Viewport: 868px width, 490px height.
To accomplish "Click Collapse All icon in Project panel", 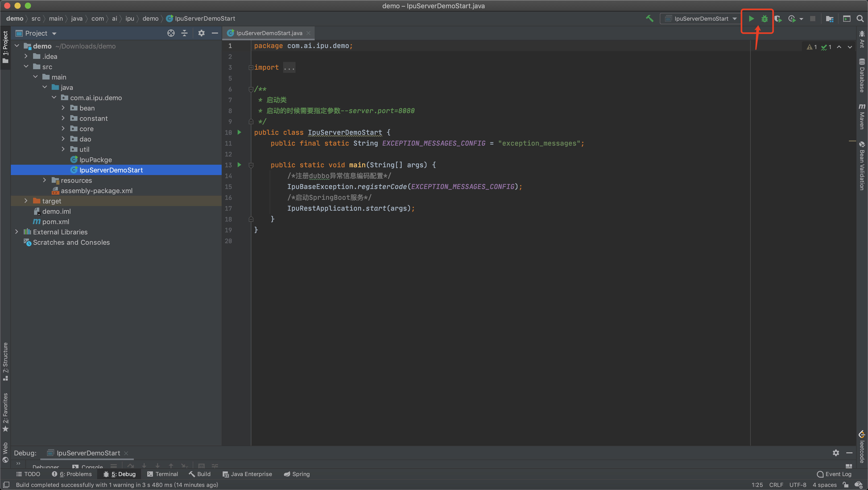I will (184, 33).
